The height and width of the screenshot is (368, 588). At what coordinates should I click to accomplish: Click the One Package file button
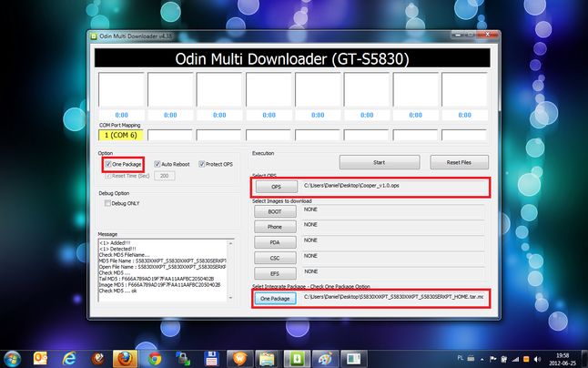(275, 299)
